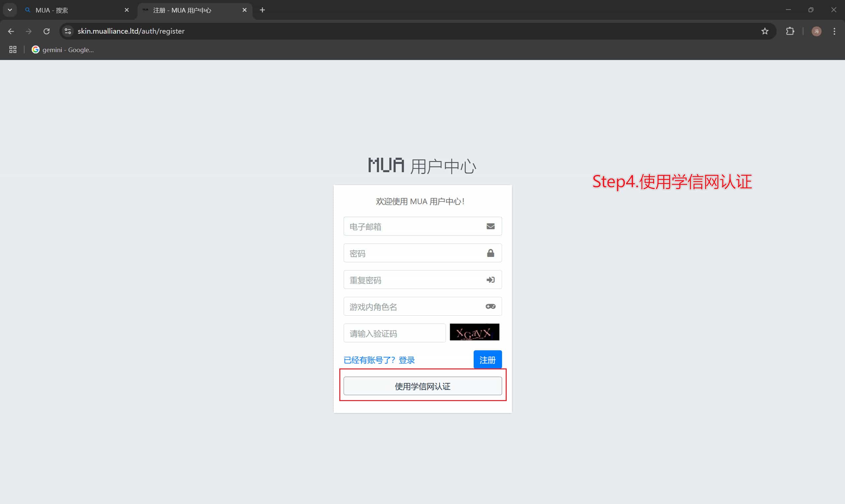Screen dimensions: 845x504
Task: Open a new browser tab
Action: (262, 10)
